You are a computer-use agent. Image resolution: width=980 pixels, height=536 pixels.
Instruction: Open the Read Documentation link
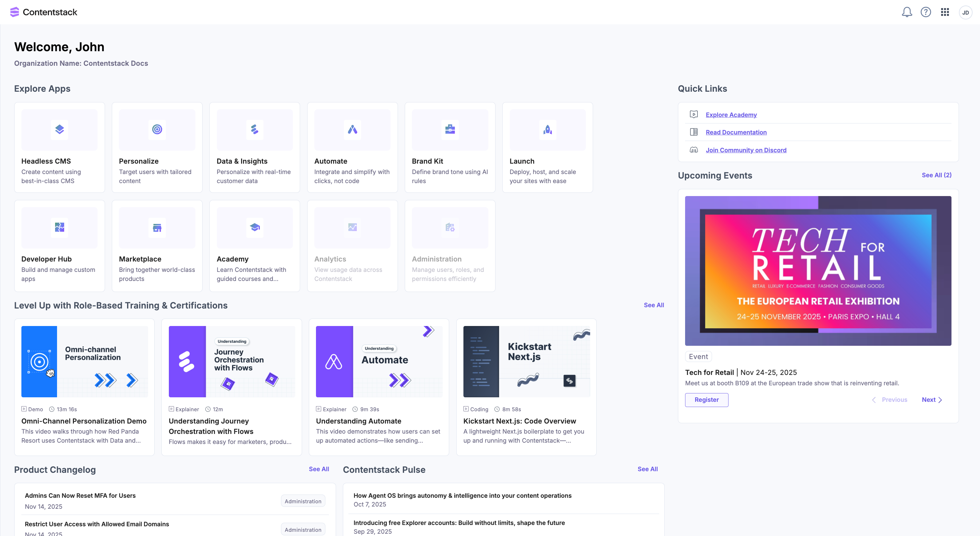click(x=736, y=132)
